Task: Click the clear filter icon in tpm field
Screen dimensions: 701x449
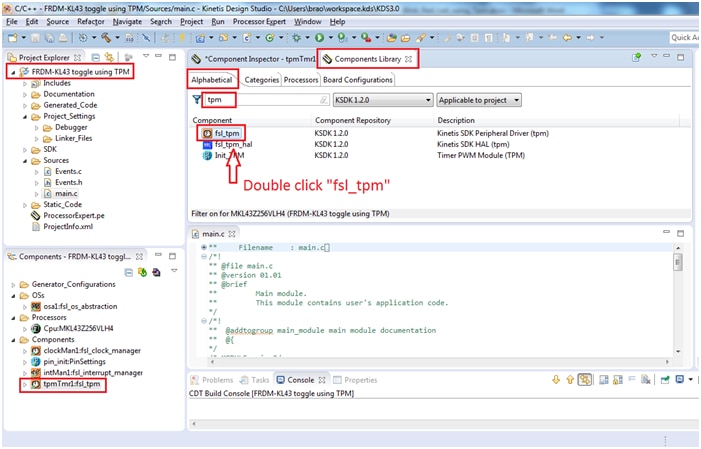Action: tap(324, 100)
